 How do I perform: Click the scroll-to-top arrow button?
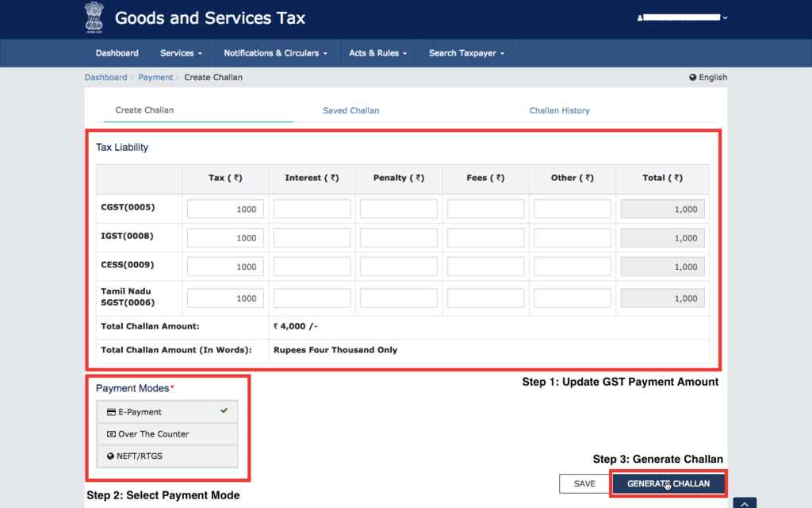[x=745, y=503]
